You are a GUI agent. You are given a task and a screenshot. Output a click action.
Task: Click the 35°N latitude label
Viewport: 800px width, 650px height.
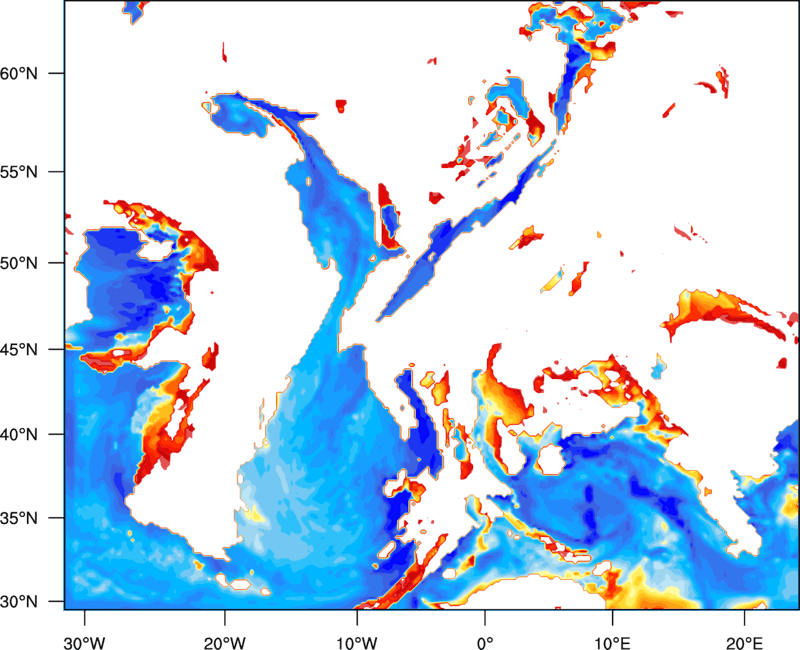[x=19, y=518]
